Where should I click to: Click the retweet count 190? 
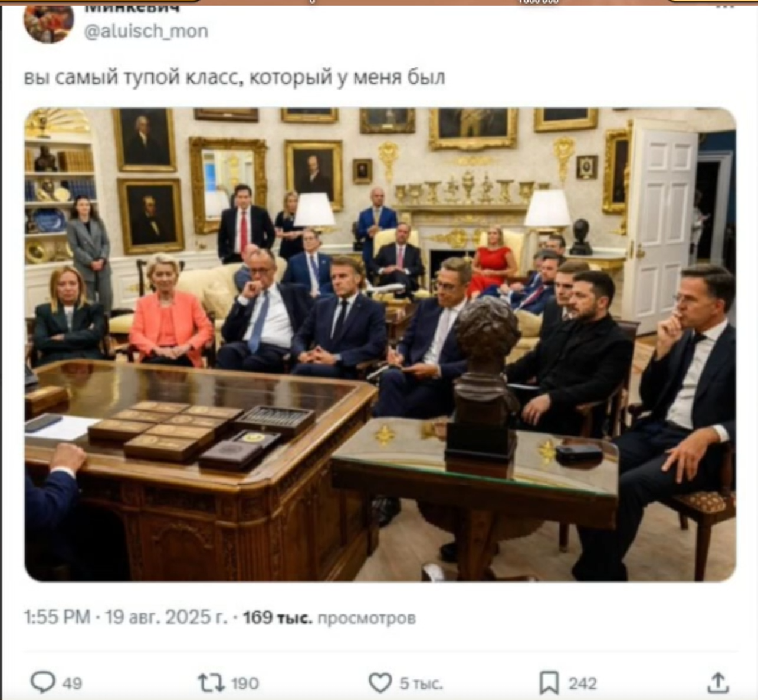[245, 683]
